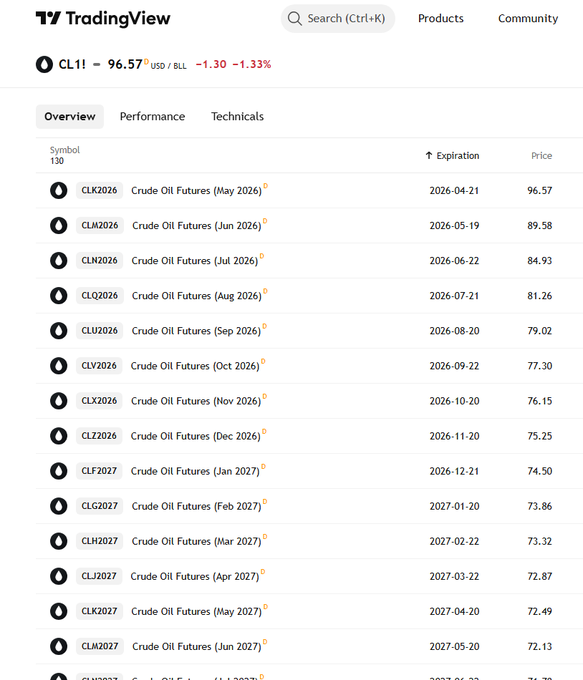Click the oil drop icon for CLM2027
This screenshot has width=583, height=680.
59,647
